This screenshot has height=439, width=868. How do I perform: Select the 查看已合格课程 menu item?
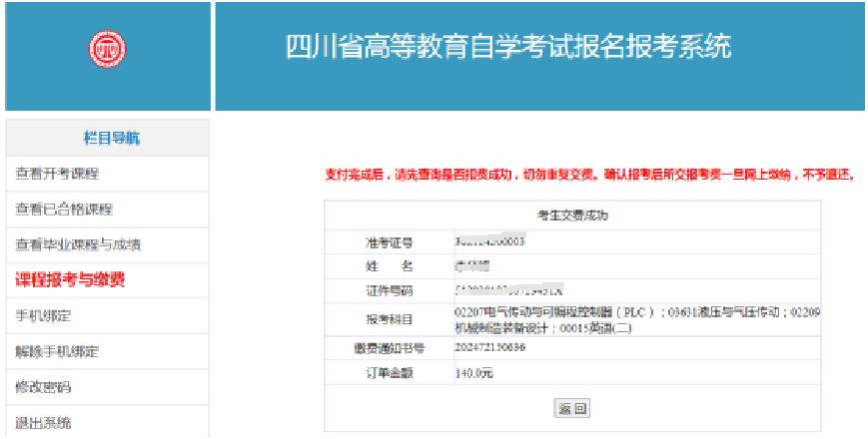tap(64, 210)
